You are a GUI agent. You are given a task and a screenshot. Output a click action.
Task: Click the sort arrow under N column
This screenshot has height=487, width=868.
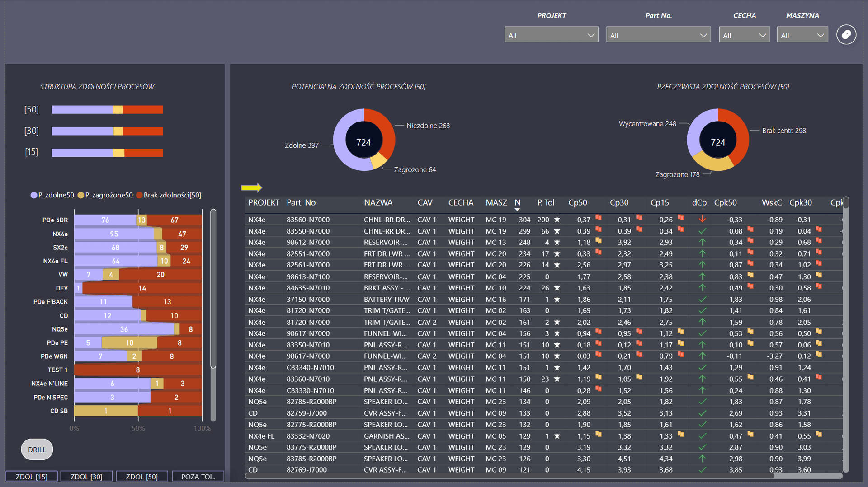(x=517, y=210)
